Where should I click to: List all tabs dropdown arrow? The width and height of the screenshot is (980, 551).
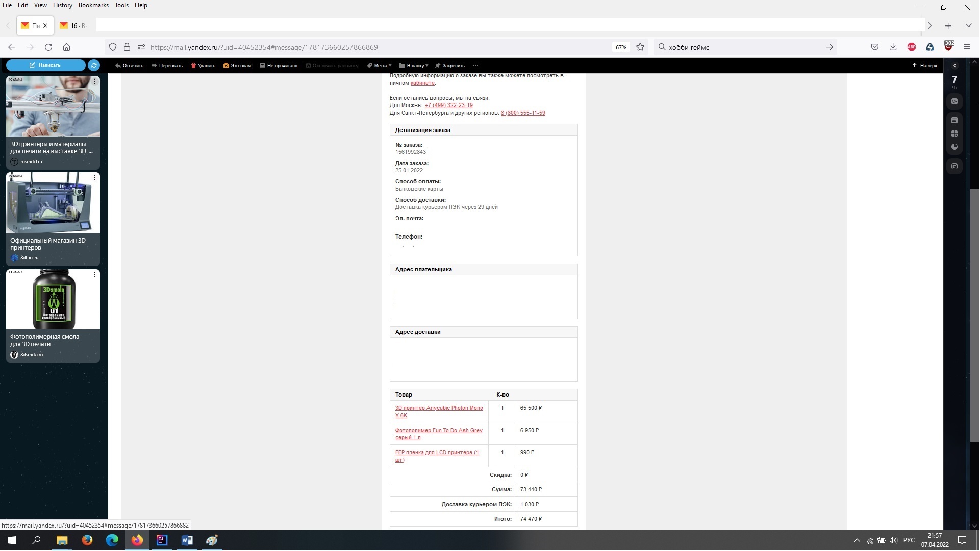968,25
